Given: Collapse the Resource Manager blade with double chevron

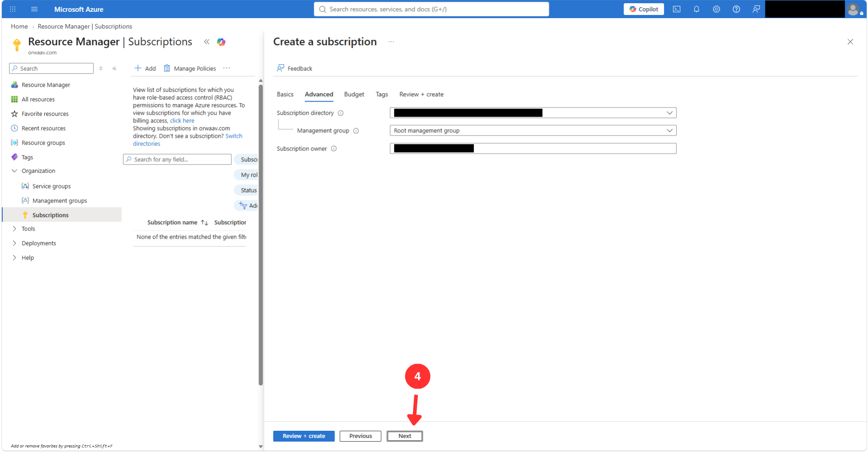Looking at the screenshot, I should [x=207, y=42].
